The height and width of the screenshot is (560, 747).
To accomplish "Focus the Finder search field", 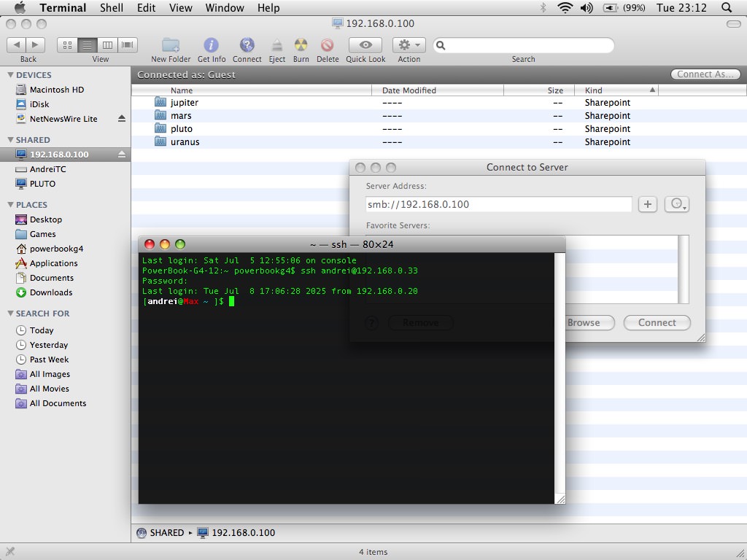I will (524, 45).
